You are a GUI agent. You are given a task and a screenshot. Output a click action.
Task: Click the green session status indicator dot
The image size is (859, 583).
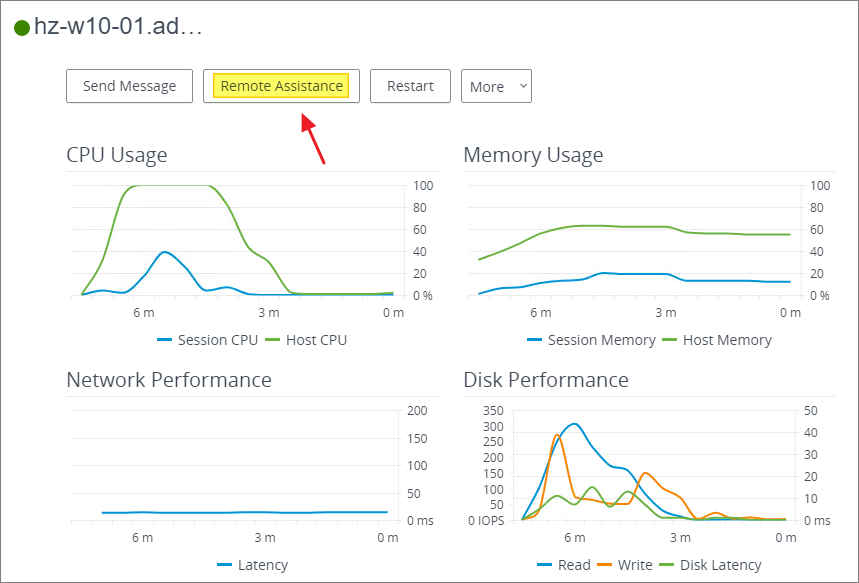point(22,28)
